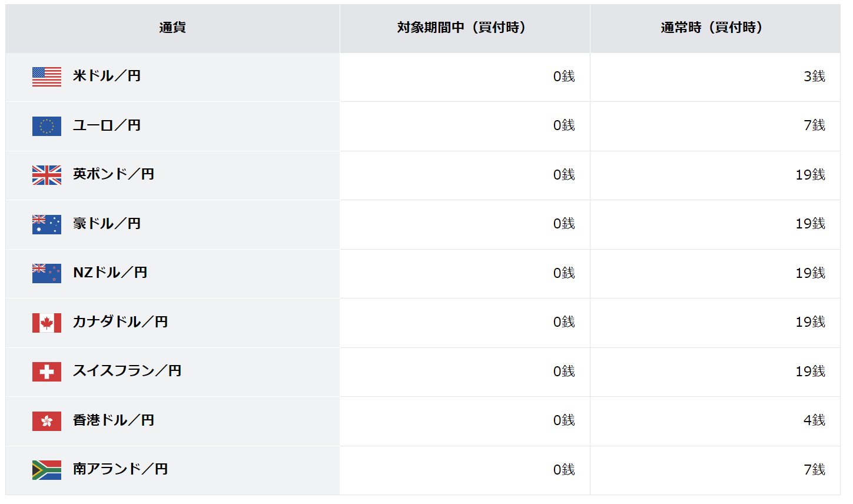Click the United States flag icon
The image size is (853, 504).
tap(47, 77)
